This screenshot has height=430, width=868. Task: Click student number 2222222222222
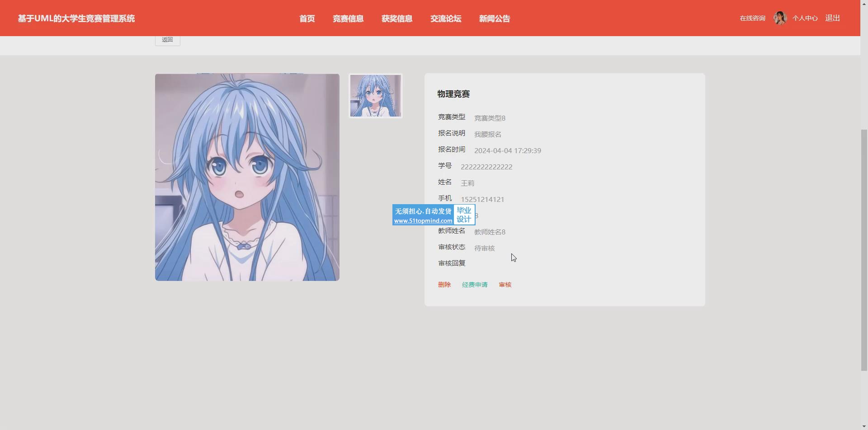[x=486, y=167]
